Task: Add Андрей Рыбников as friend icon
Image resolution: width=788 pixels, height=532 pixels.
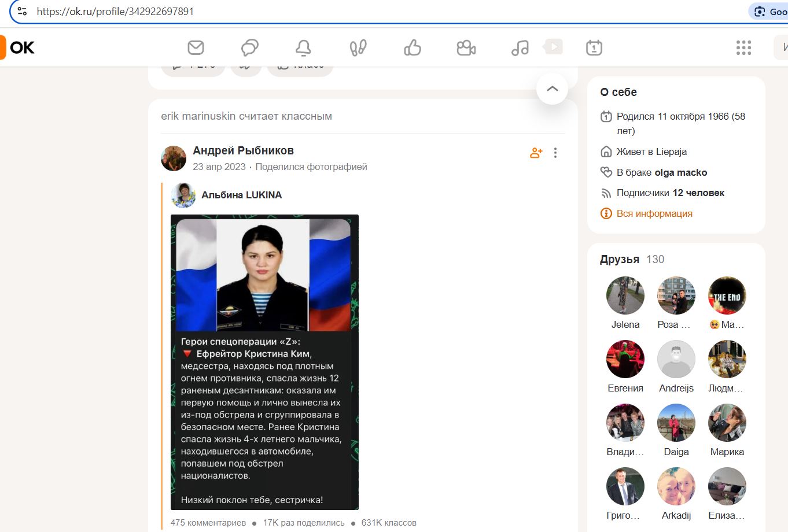Action: [536, 153]
